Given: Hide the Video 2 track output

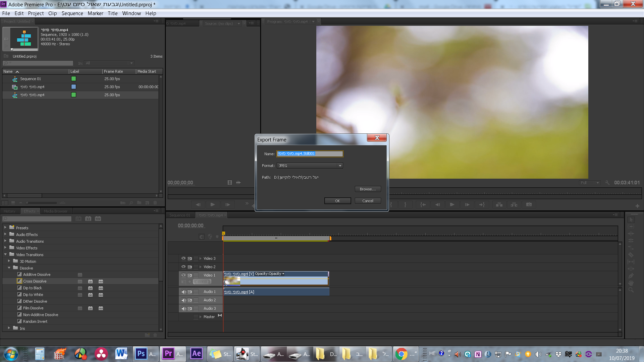Looking at the screenshot, I should [x=183, y=267].
